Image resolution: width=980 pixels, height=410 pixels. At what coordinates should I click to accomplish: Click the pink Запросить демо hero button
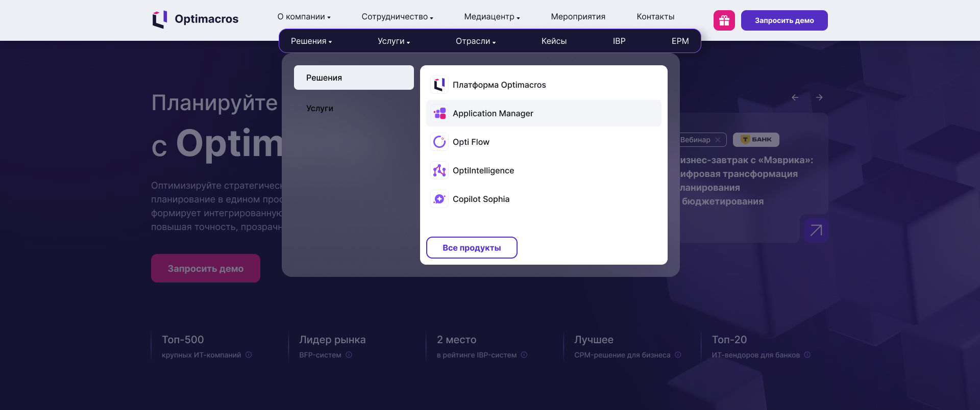206,268
